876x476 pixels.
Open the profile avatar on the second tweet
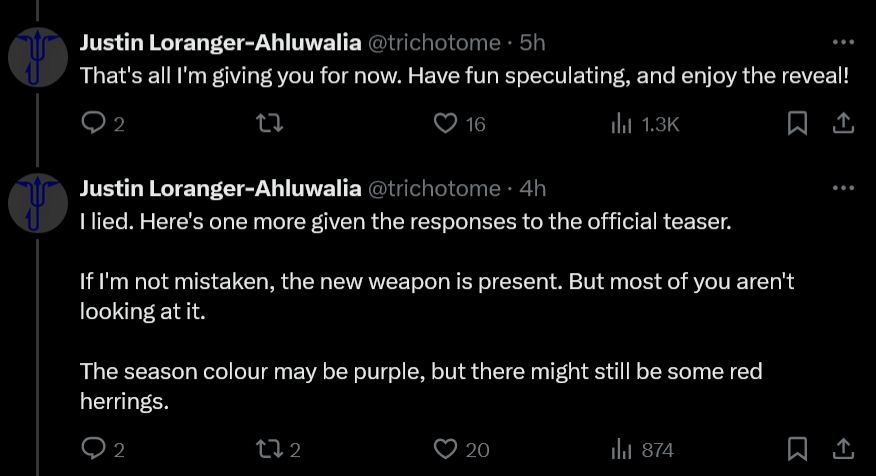click(x=37, y=203)
